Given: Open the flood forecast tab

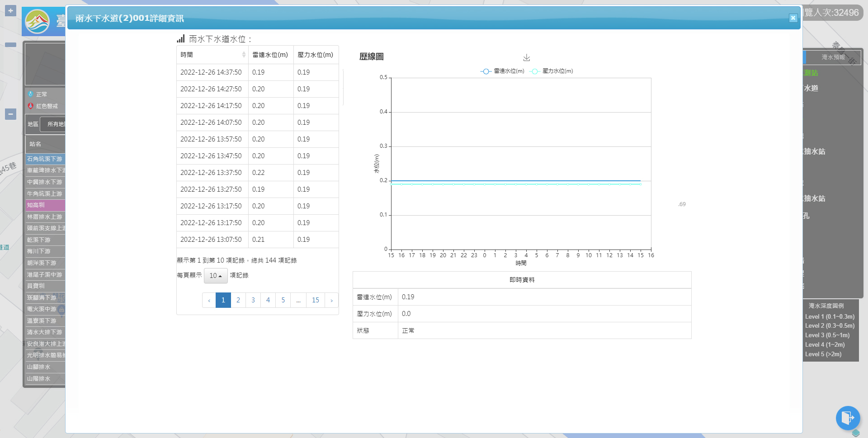Looking at the screenshot, I should pyautogui.click(x=833, y=57).
